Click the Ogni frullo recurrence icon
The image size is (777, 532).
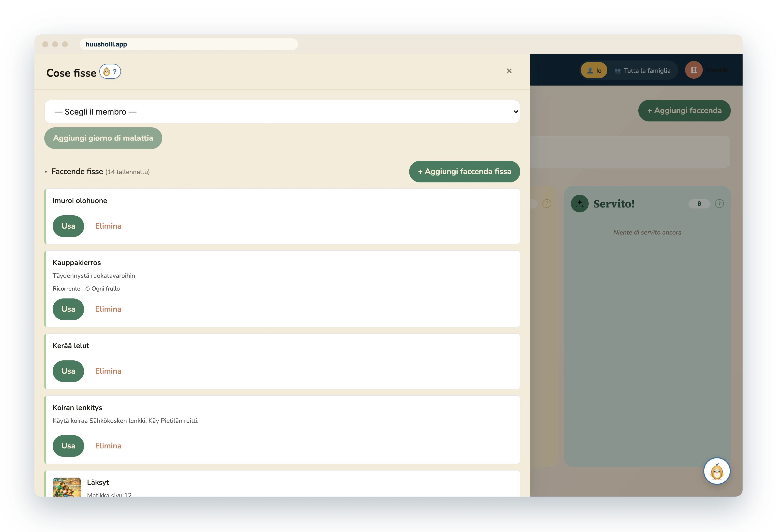coord(88,289)
